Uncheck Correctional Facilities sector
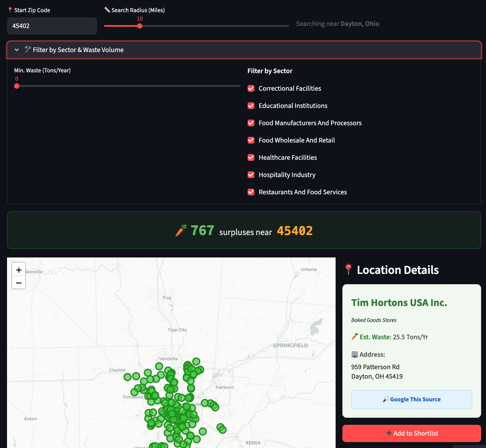The height and width of the screenshot is (448, 486). click(x=251, y=89)
